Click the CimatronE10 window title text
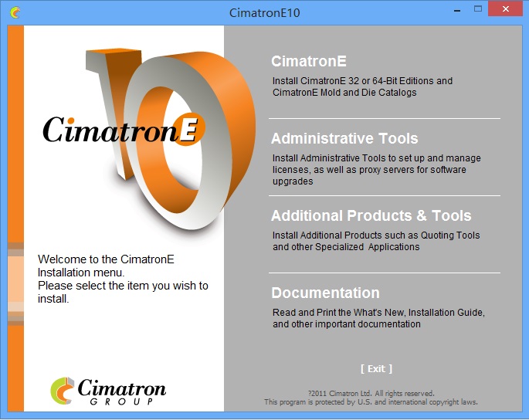 pos(264,13)
